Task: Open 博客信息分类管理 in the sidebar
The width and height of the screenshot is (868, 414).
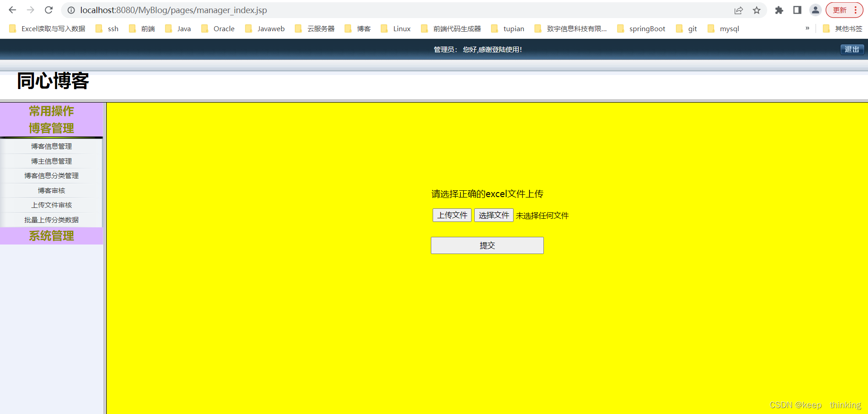Action: tap(52, 176)
